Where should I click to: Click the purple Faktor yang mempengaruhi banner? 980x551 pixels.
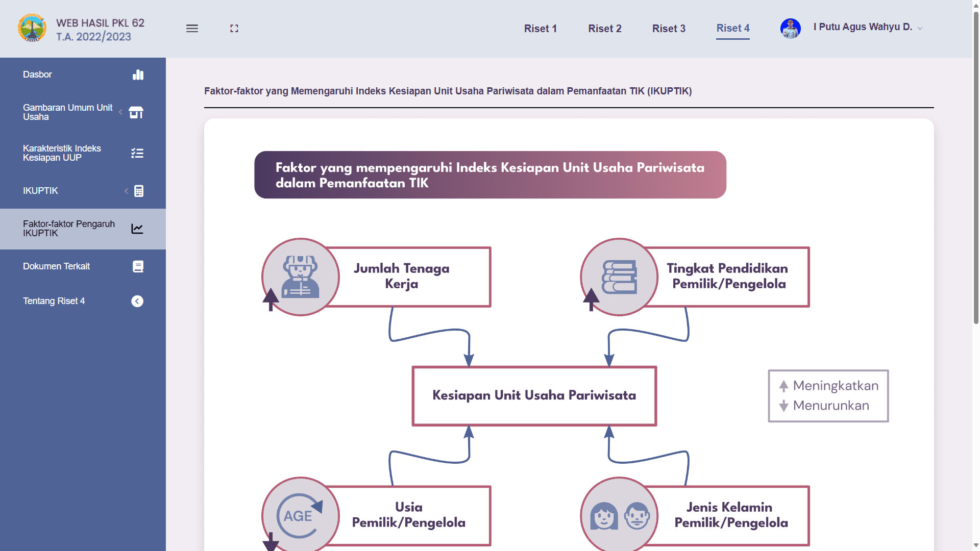(490, 174)
